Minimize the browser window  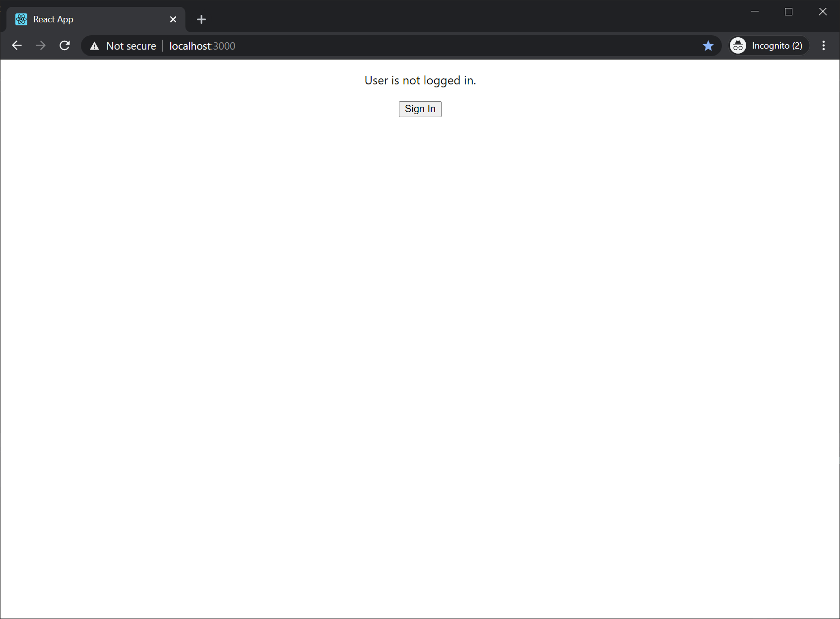click(755, 11)
